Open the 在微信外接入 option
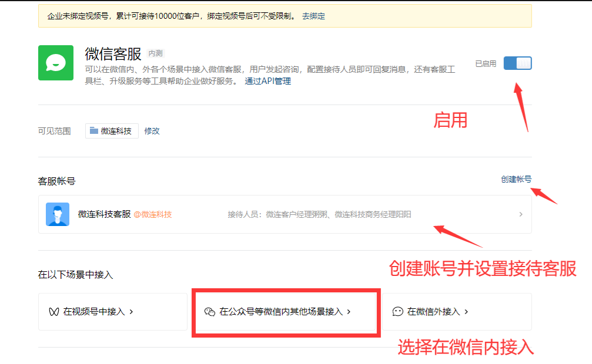 click(457, 312)
